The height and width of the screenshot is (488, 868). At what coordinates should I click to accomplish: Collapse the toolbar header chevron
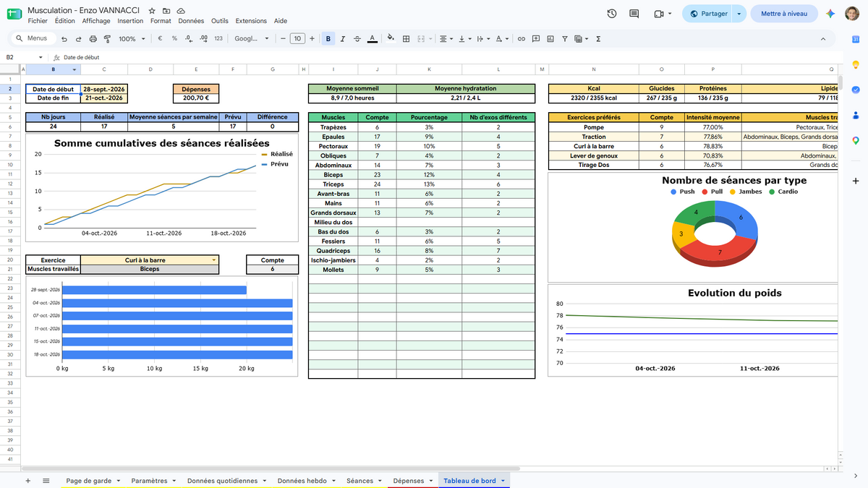tap(823, 39)
